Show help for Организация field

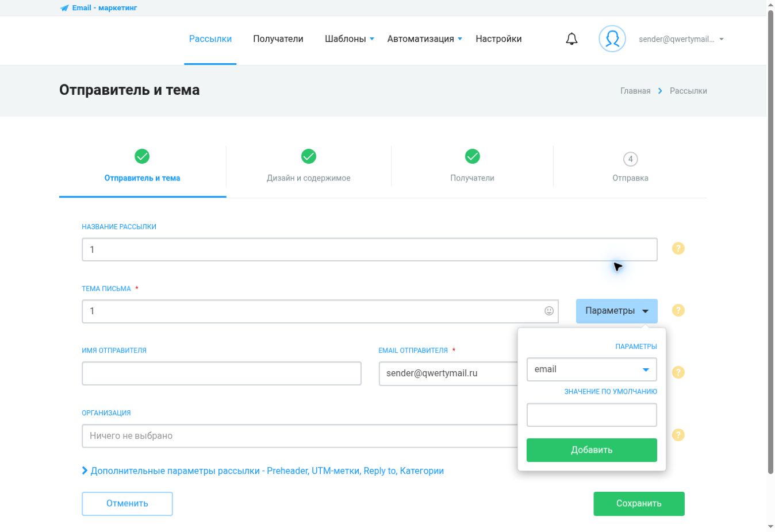coord(678,435)
